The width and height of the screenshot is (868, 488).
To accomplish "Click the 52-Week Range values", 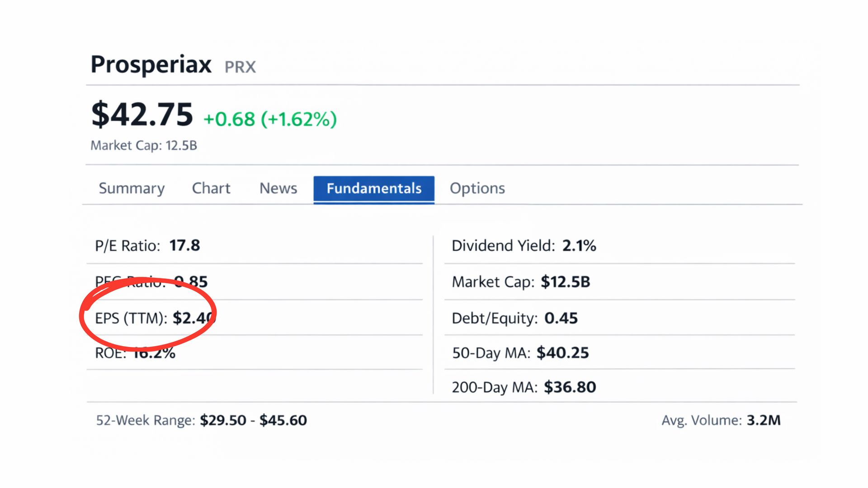I will click(253, 420).
